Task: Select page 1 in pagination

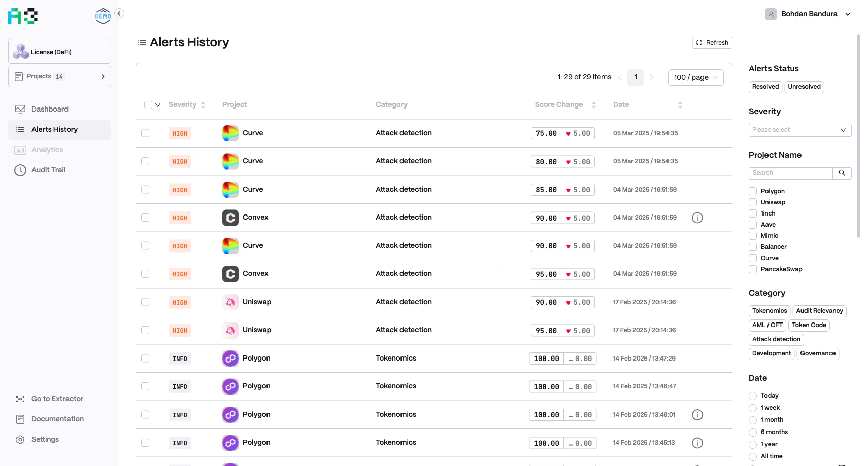Action: coord(636,77)
